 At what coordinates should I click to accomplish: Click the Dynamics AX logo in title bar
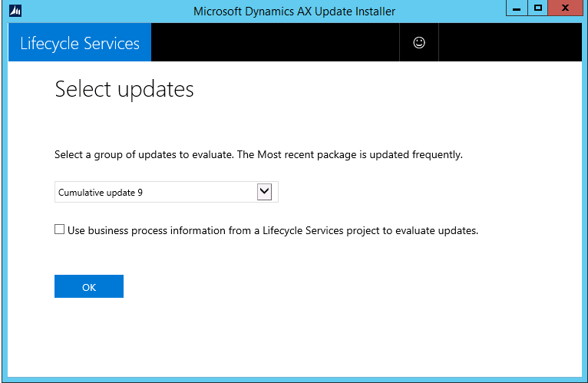click(x=15, y=11)
